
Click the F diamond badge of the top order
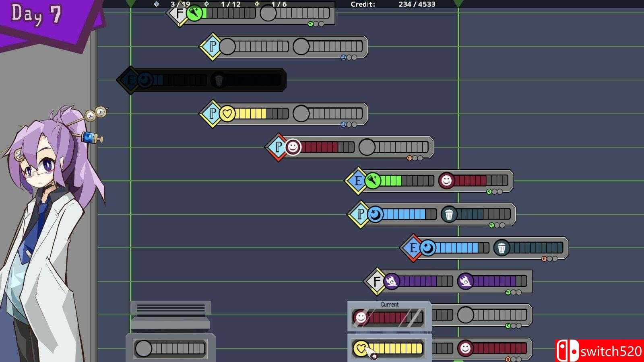point(179,13)
